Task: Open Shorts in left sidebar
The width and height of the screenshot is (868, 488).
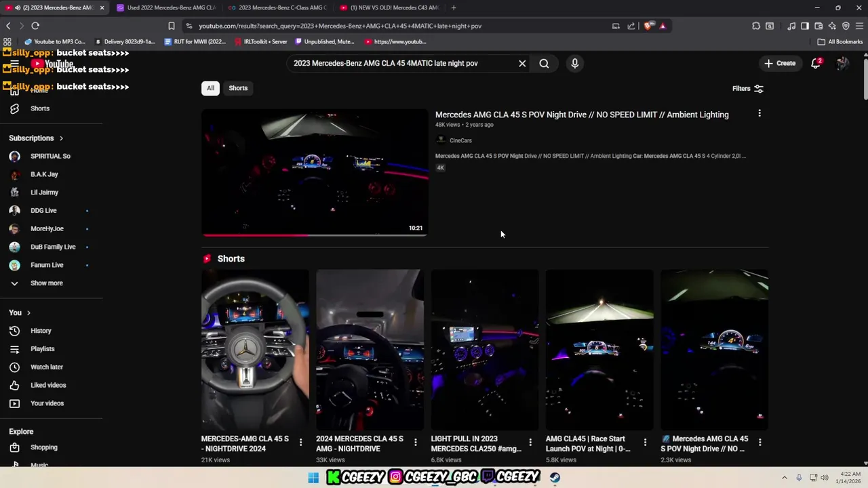Action: tap(40, 108)
